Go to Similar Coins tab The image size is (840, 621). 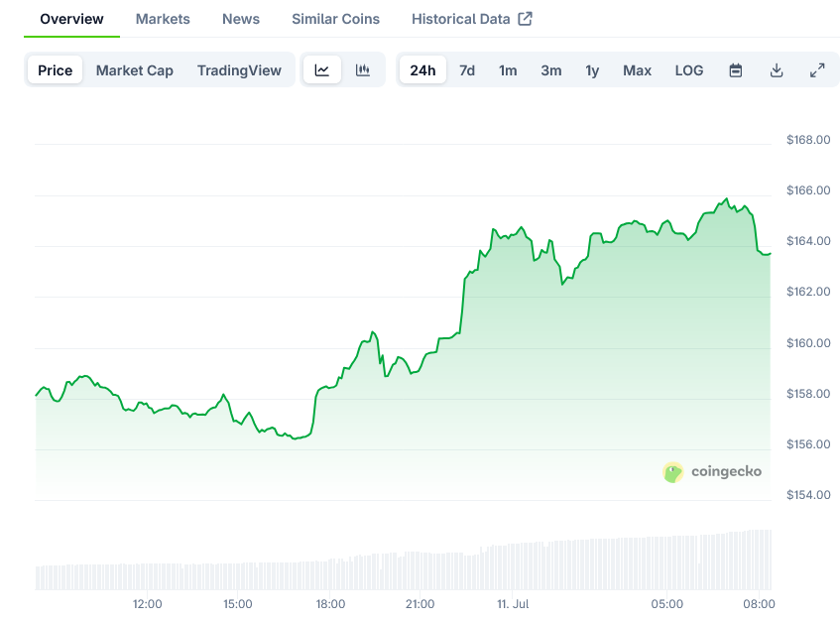pos(335,19)
